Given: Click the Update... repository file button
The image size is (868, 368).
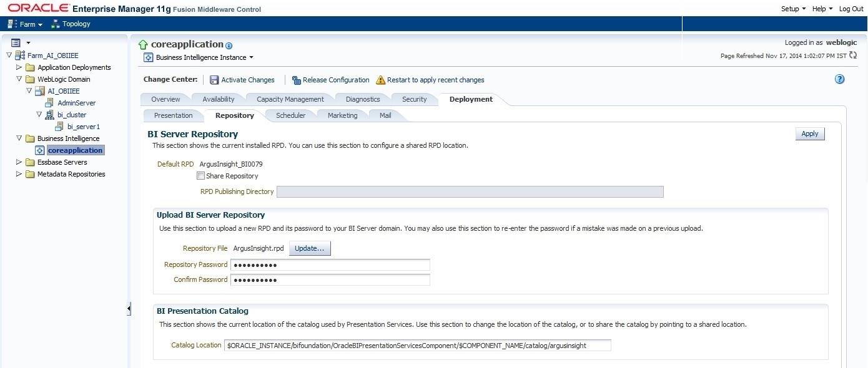Looking at the screenshot, I should [310, 248].
